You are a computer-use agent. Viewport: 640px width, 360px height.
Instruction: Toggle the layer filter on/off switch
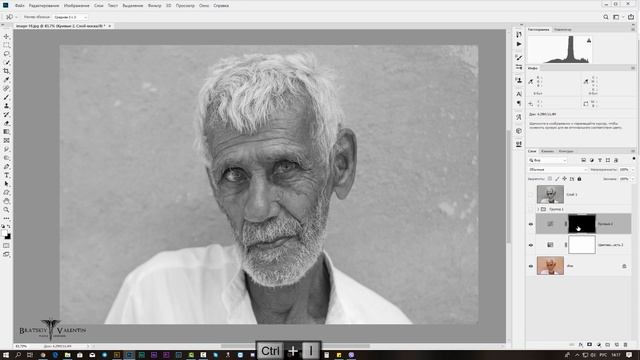pyautogui.click(x=633, y=159)
